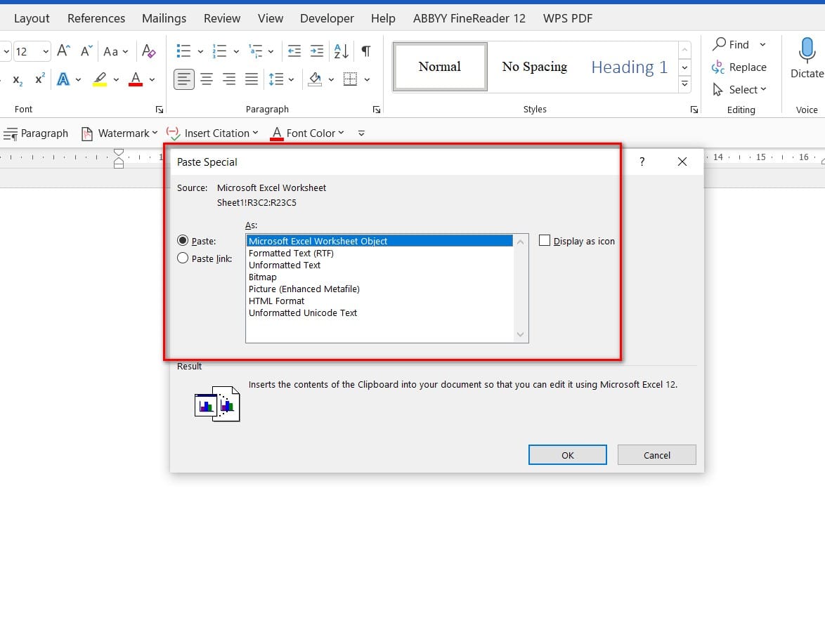Open the Review tab
This screenshot has height=644, width=825.
pyautogui.click(x=222, y=18)
